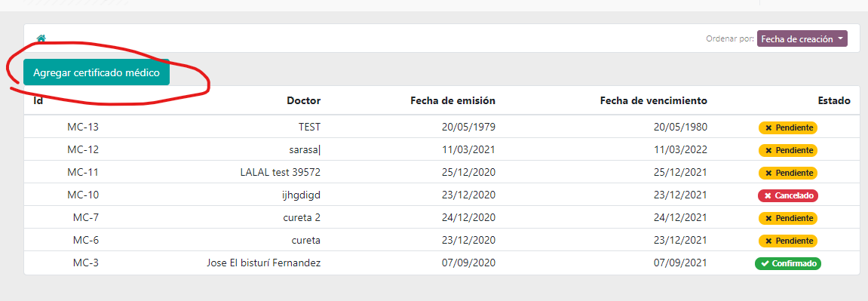Click the Pendiente badge for MC-12
The image size is (868, 301).
click(788, 151)
